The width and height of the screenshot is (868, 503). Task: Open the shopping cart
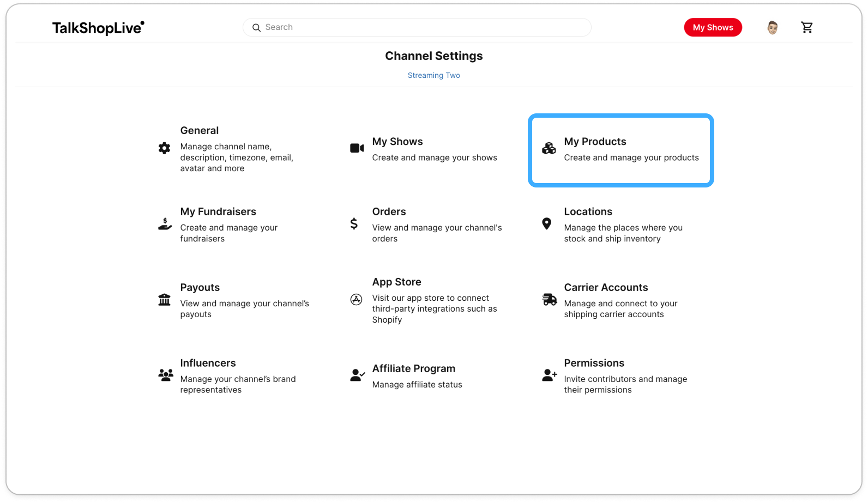click(807, 27)
